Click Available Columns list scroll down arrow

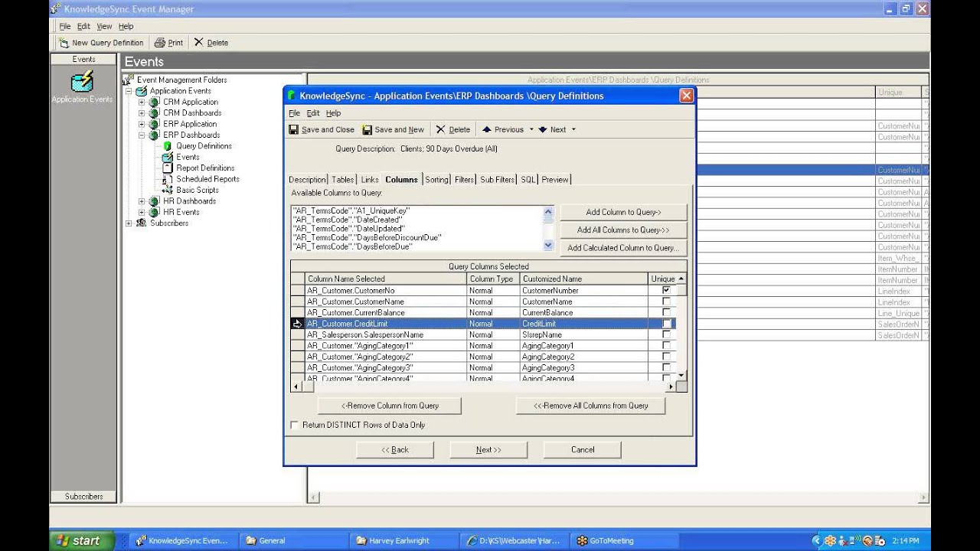pos(548,246)
